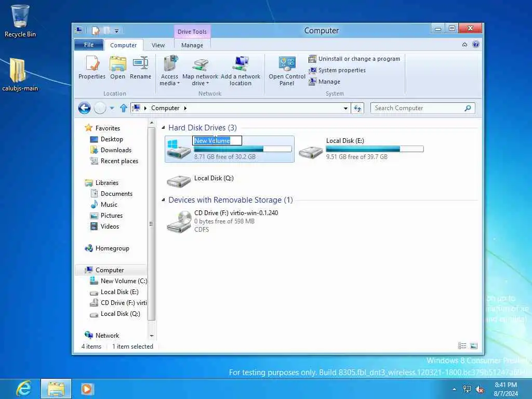Open Downloads in Favorites

coord(116,150)
